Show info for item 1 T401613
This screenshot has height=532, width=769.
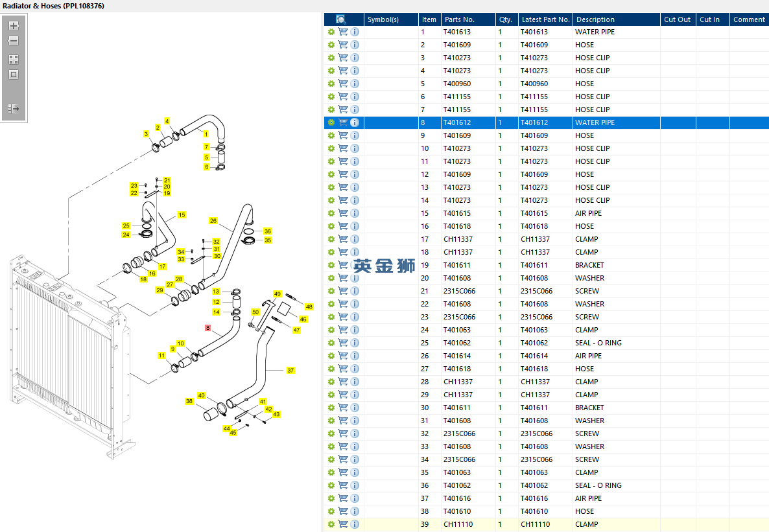click(355, 32)
